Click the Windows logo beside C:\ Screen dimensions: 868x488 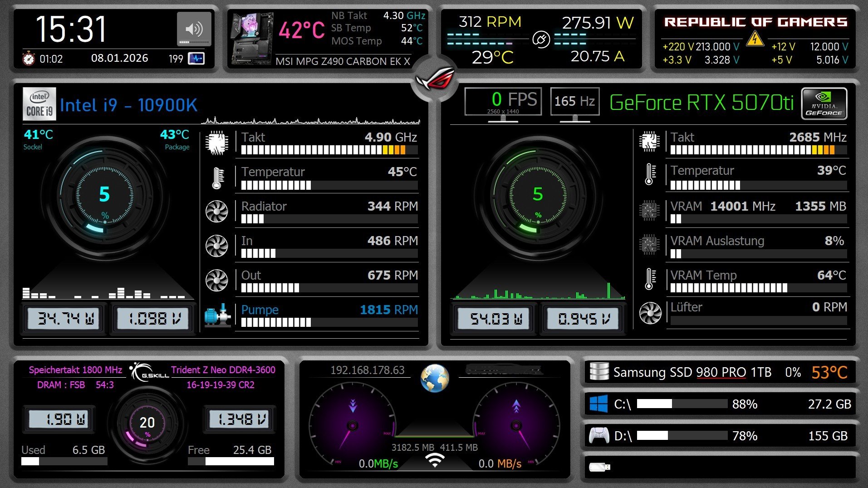click(598, 404)
